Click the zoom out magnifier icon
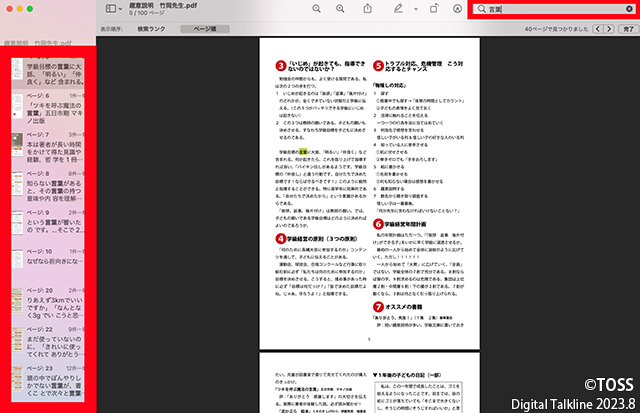This screenshot has height=413, width=640. 316,8
